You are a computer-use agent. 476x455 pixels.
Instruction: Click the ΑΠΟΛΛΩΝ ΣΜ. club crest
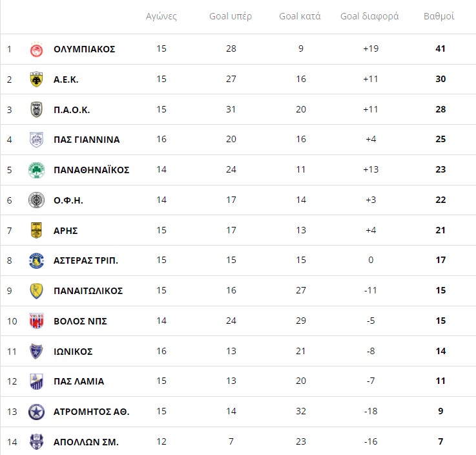tap(37, 442)
